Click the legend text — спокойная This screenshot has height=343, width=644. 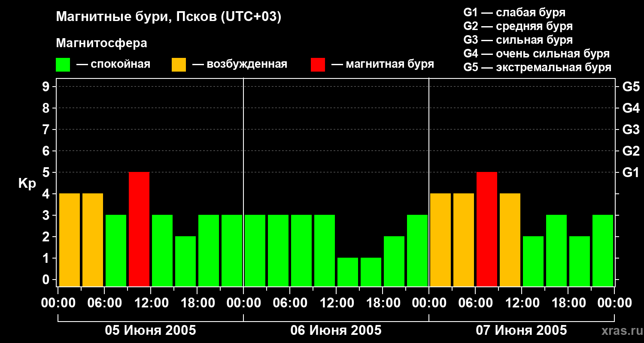113,64
